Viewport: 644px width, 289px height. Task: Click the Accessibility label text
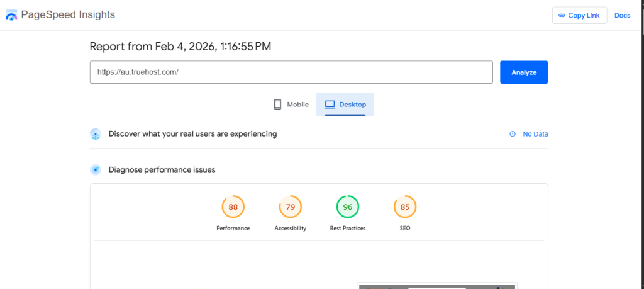(291, 228)
